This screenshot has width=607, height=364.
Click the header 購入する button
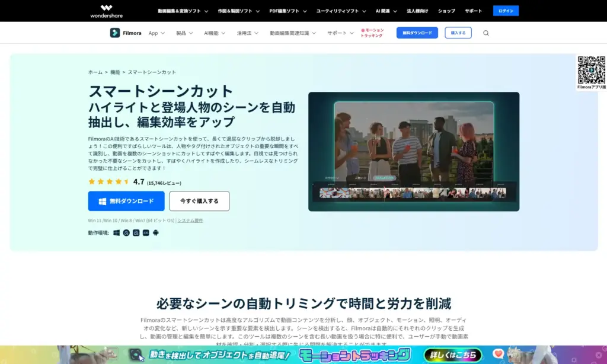(458, 33)
